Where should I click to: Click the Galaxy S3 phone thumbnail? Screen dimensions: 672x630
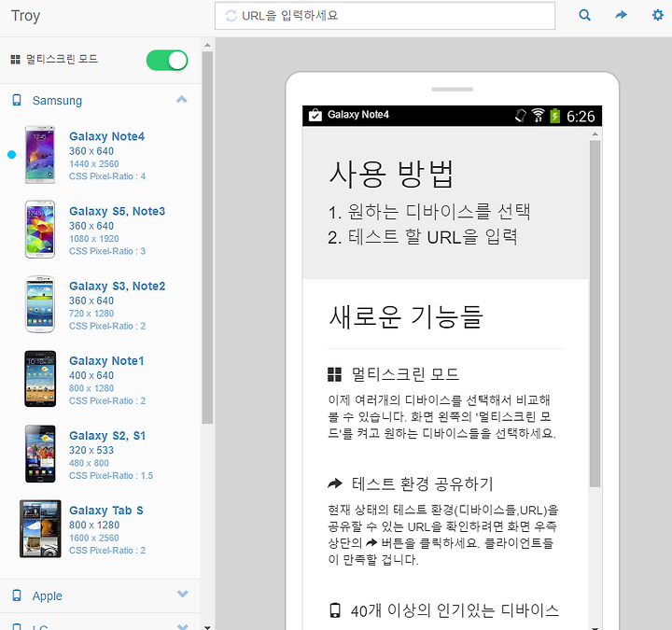coord(40,304)
